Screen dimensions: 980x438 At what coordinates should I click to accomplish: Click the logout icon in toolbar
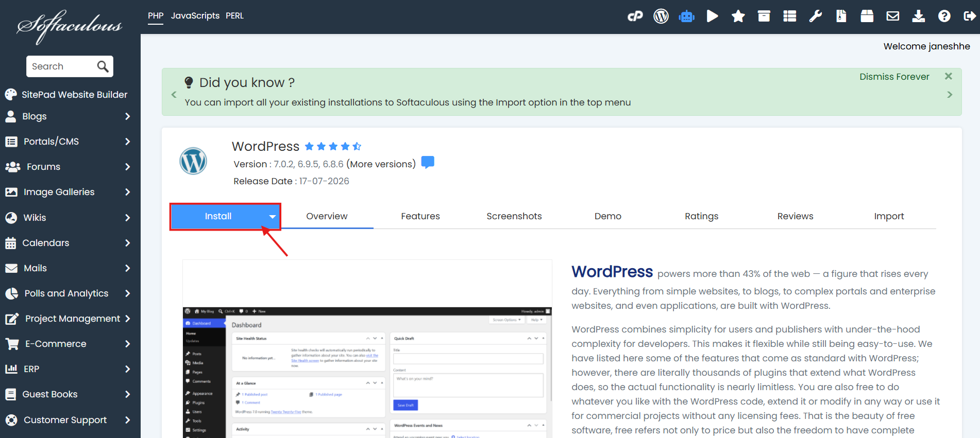[x=969, y=16]
